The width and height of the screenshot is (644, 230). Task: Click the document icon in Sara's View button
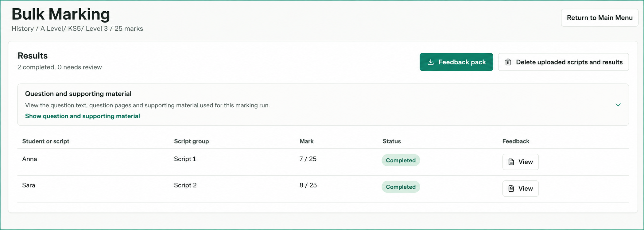pyautogui.click(x=511, y=189)
